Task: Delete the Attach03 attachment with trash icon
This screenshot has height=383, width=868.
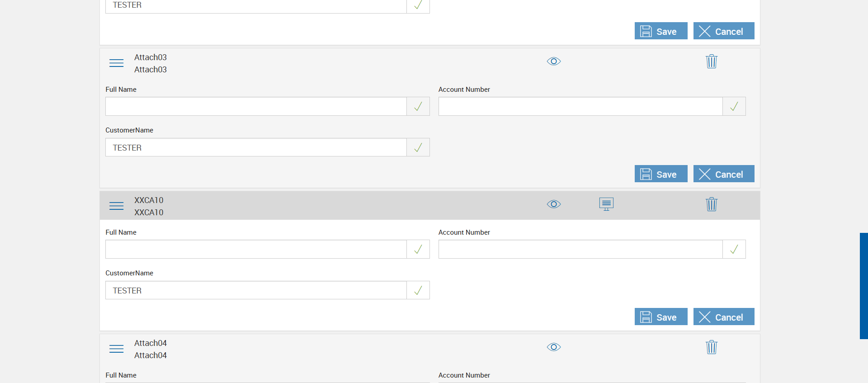Action: (x=712, y=61)
